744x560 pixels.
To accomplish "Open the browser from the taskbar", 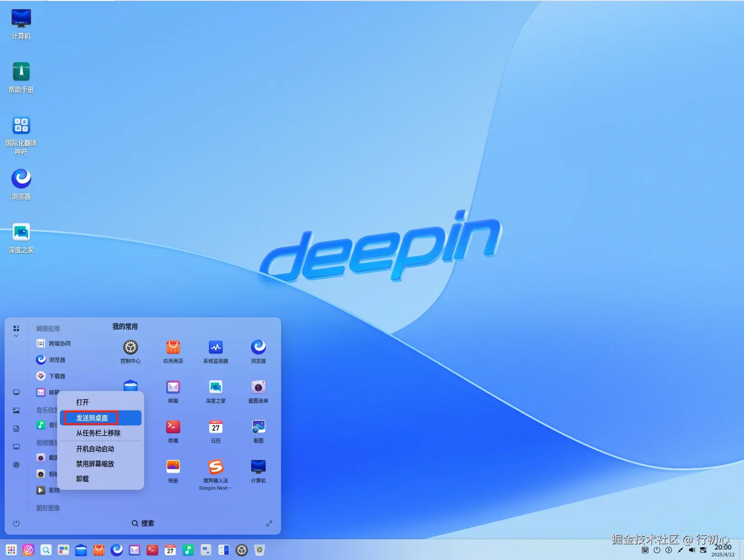I will [x=117, y=550].
